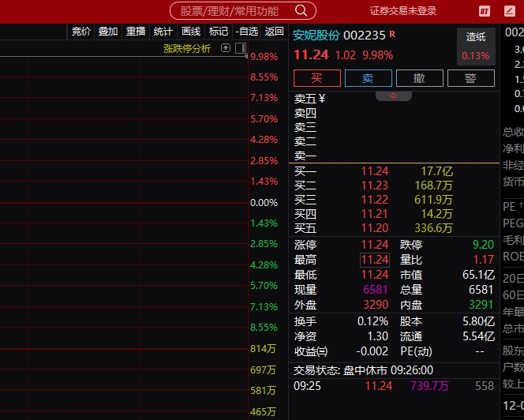Click 内盘 value 3291
Viewport: 524px width, 420px height.
tap(481, 305)
